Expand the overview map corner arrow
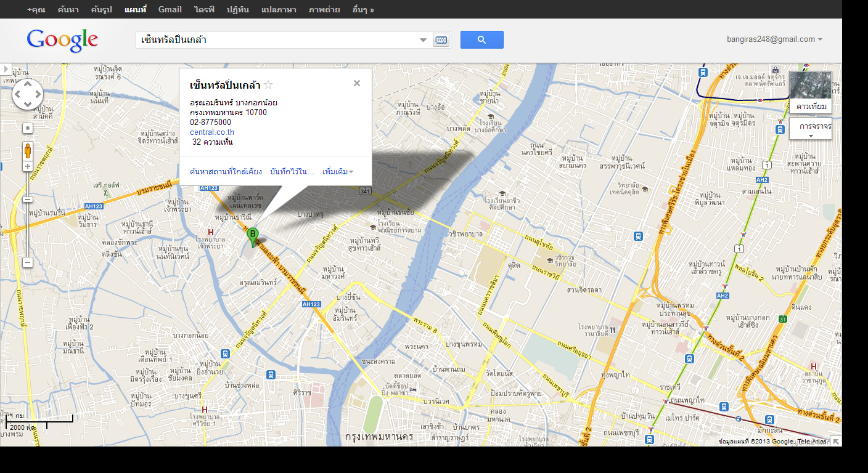 (x=835, y=441)
